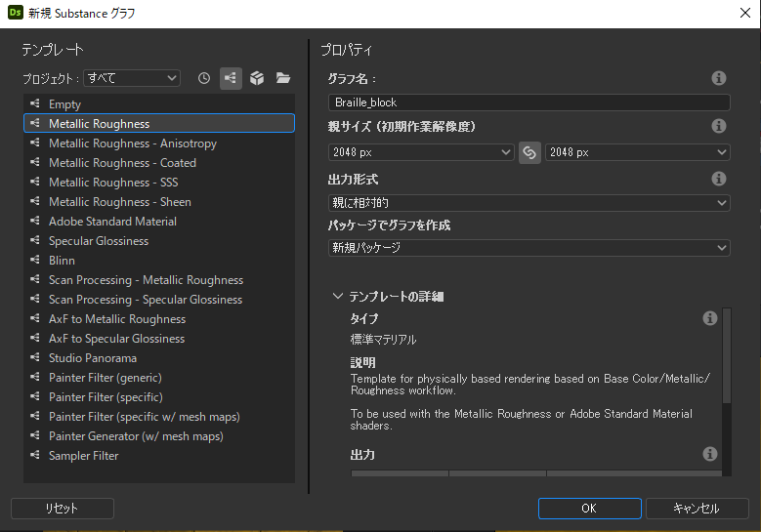761x532 pixels.
Task: Select the Sampler Filter template
Action: [159, 456]
